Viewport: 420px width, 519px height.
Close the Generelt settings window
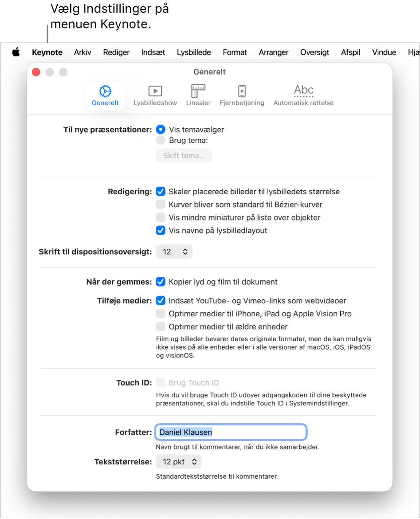click(x=36, y=72)
